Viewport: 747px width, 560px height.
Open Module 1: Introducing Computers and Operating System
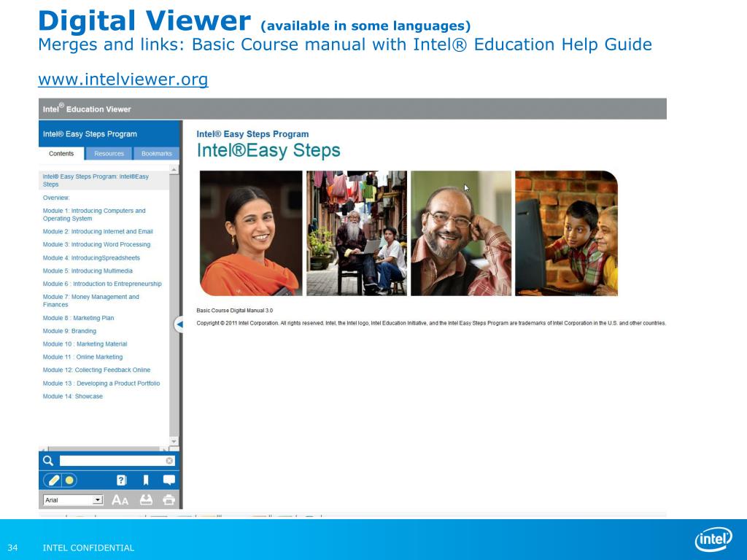point(94,214)
